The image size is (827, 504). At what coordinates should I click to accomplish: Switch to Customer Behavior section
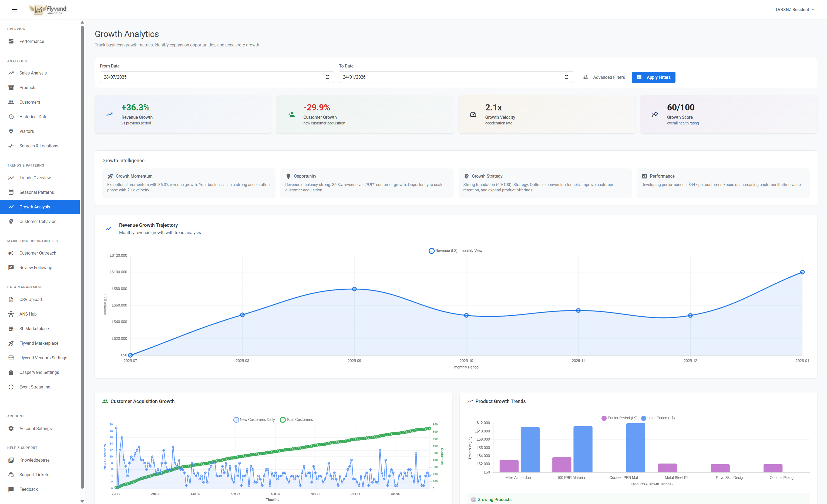37,221
